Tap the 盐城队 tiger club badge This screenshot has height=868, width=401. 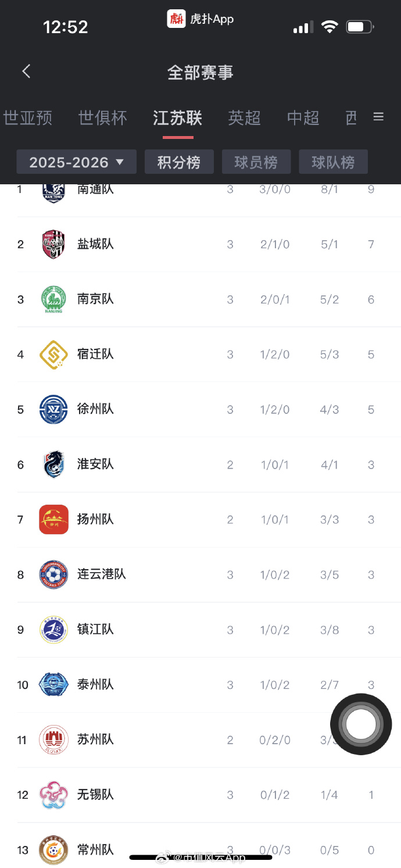tap(53, 244)
